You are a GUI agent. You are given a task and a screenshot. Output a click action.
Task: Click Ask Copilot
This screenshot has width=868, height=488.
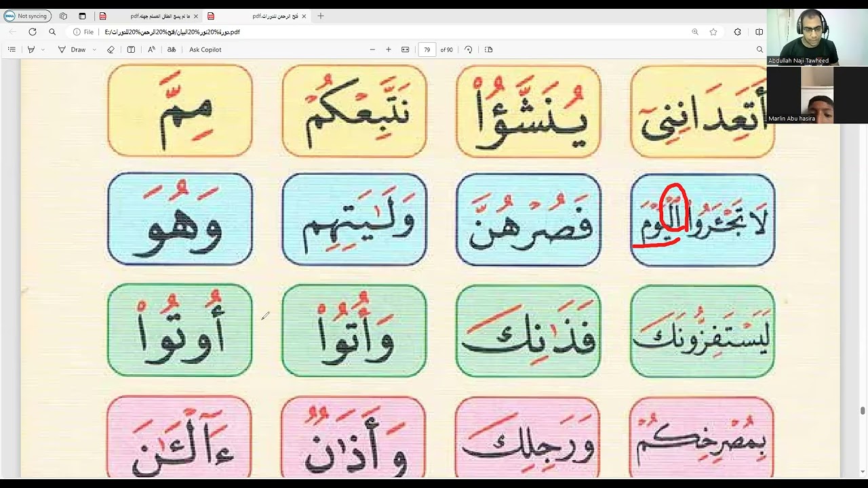[x=205, y=49]
